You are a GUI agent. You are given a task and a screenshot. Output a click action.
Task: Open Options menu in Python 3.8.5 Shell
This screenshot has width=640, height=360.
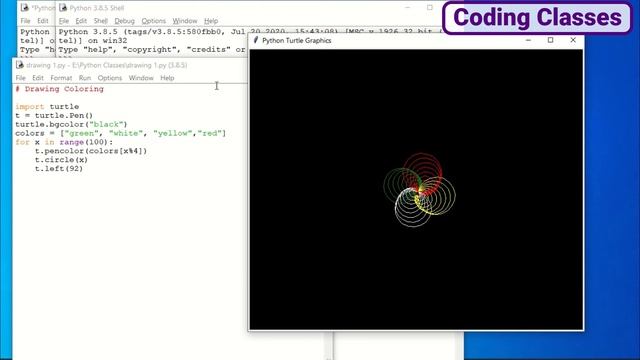coord(153,21)
